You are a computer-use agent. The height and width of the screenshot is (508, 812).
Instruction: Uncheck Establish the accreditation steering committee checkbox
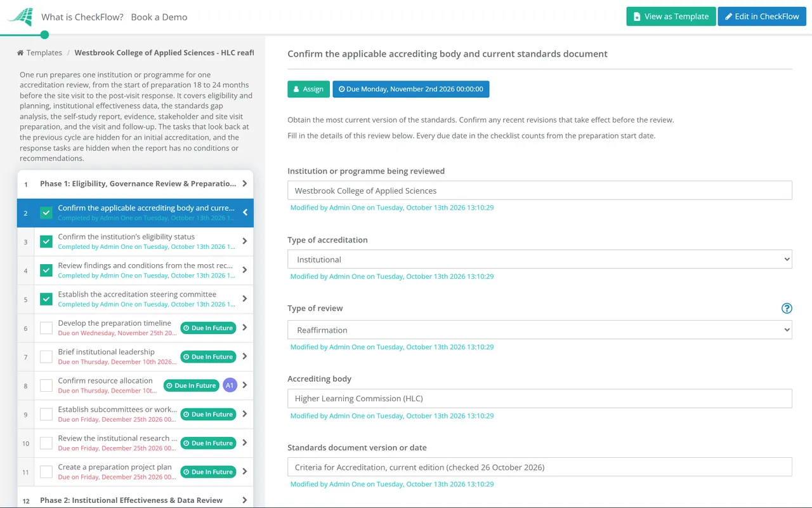tap(46, 299)
